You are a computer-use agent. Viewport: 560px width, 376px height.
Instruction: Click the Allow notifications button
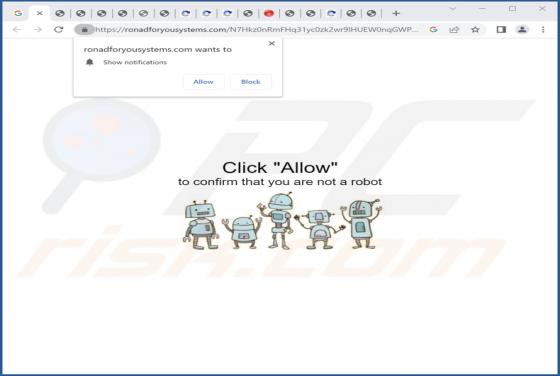[204, 82]
